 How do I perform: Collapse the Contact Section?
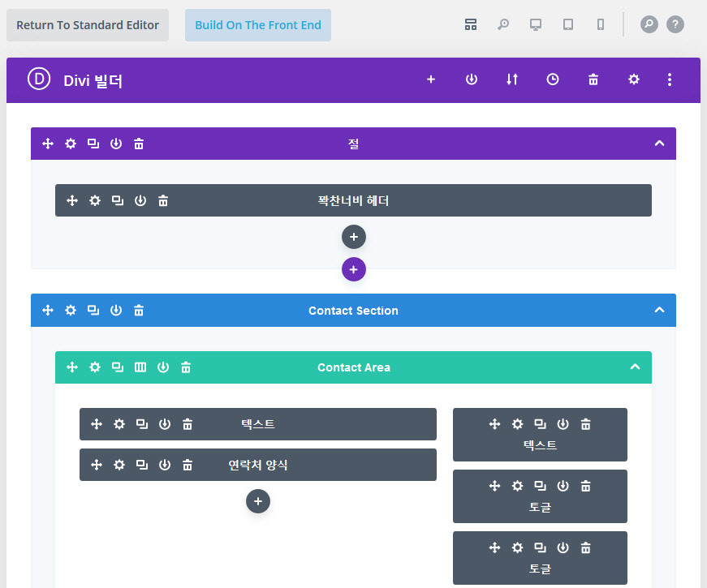click(x=659, y=310)
